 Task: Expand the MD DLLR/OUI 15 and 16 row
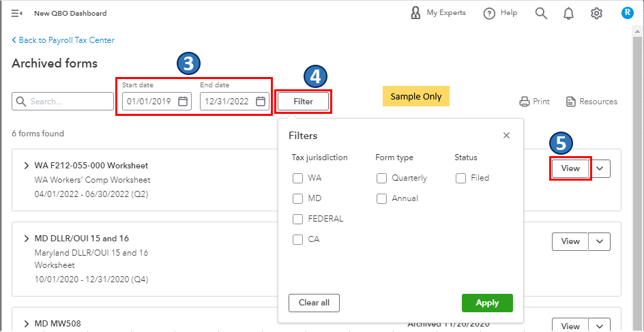pyautogui.click(x=27, y=239)
